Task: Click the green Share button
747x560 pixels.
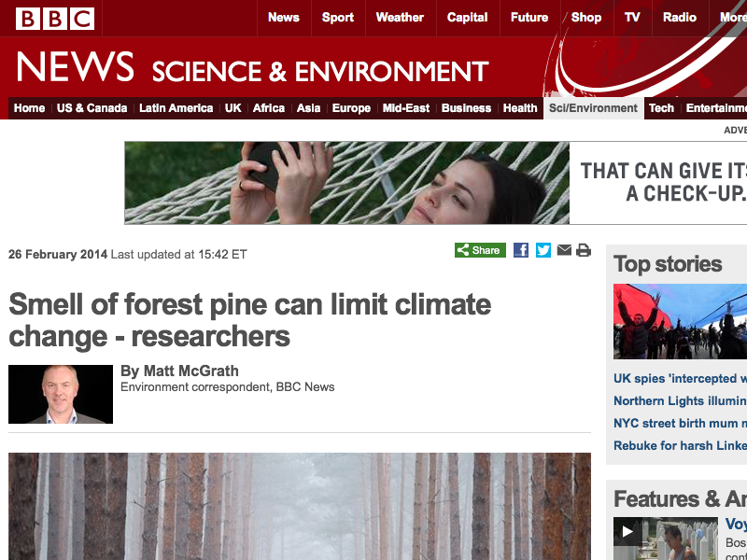Action: pyautogui.click(x=480, y=250)
